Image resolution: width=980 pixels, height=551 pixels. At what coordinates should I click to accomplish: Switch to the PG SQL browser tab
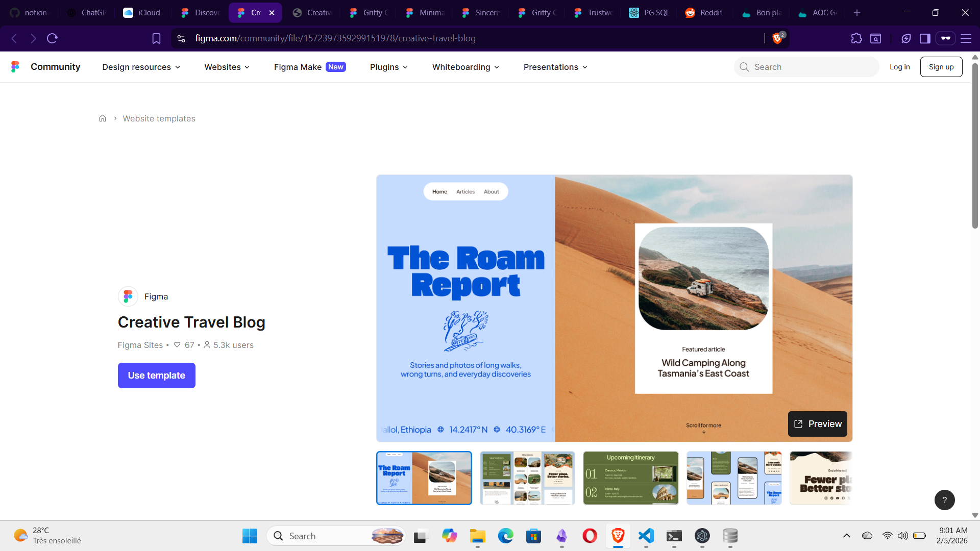tap(650, 13)
